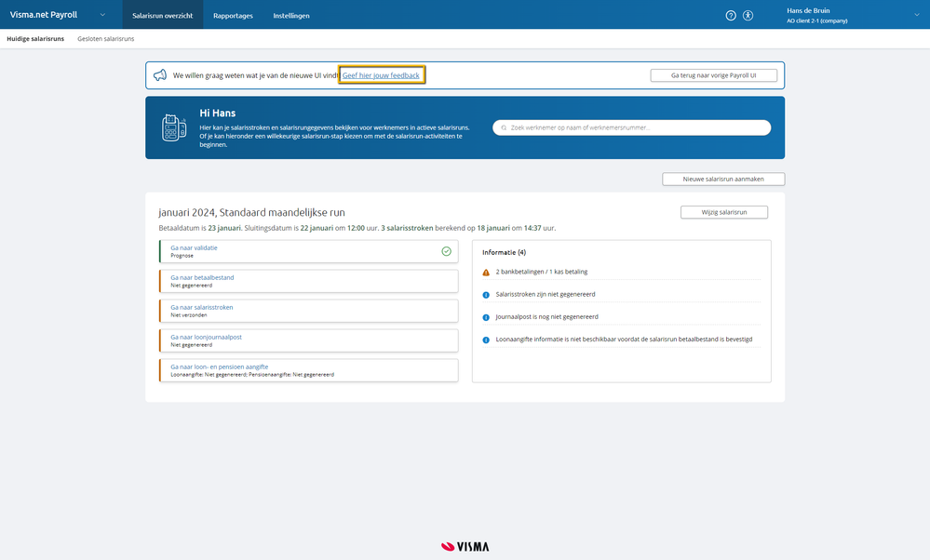Click the Betaaldatum is 23 januari line
The height and width of the screenshot is (560, 930).
[357, 228]
